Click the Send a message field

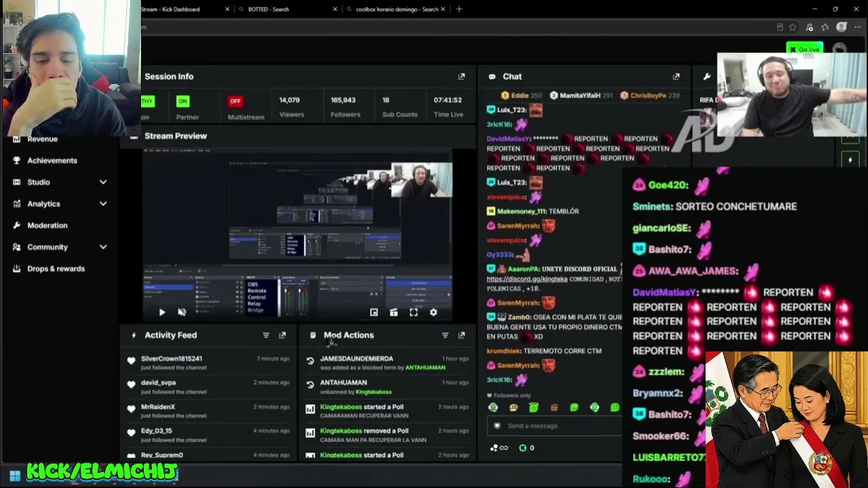coord(554,426)
